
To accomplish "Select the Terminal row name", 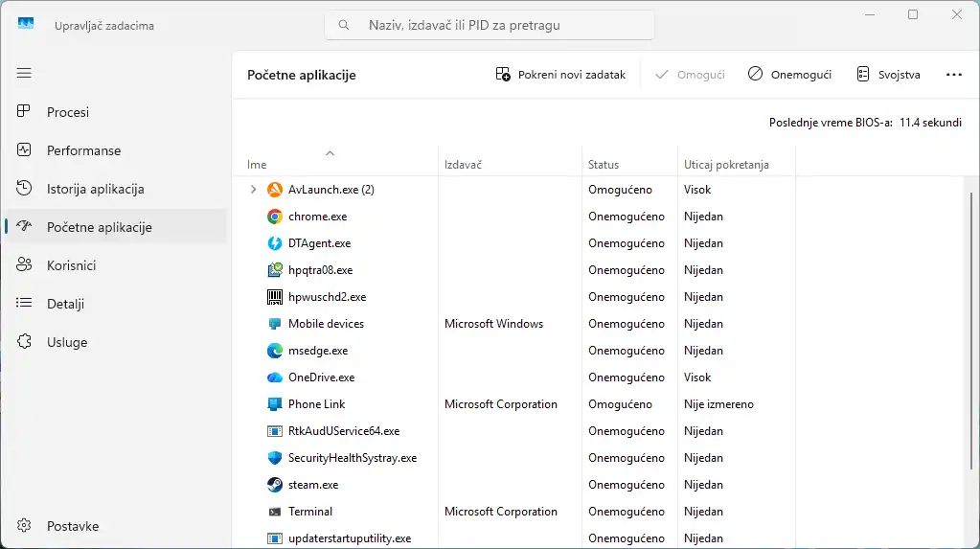I will tap(310, 512).
